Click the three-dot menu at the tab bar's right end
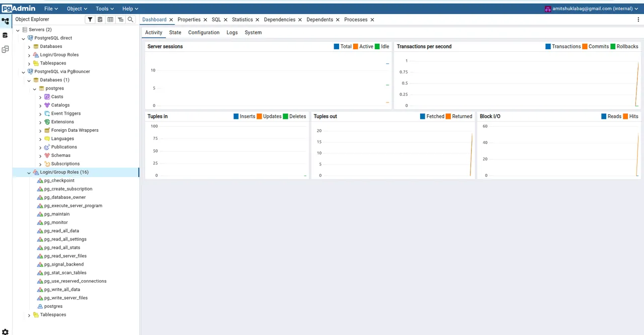This screenshot has height=335, width=644. pyautogui.click(x=638, y=20)
